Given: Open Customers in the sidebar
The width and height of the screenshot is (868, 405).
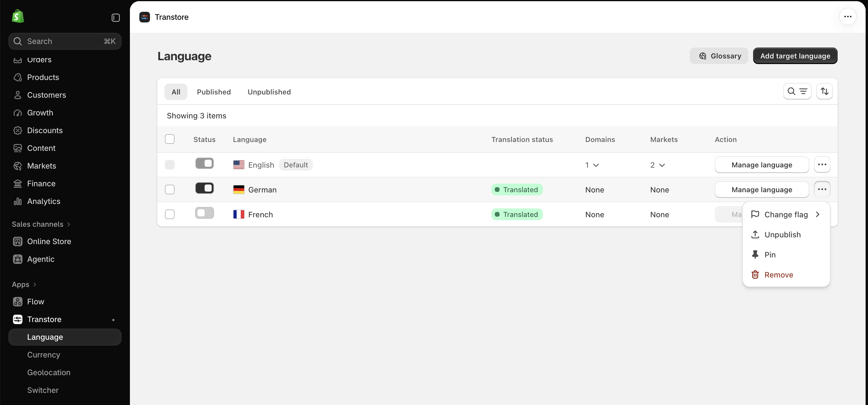Looking at the screenshot, I should click(65, 95).
